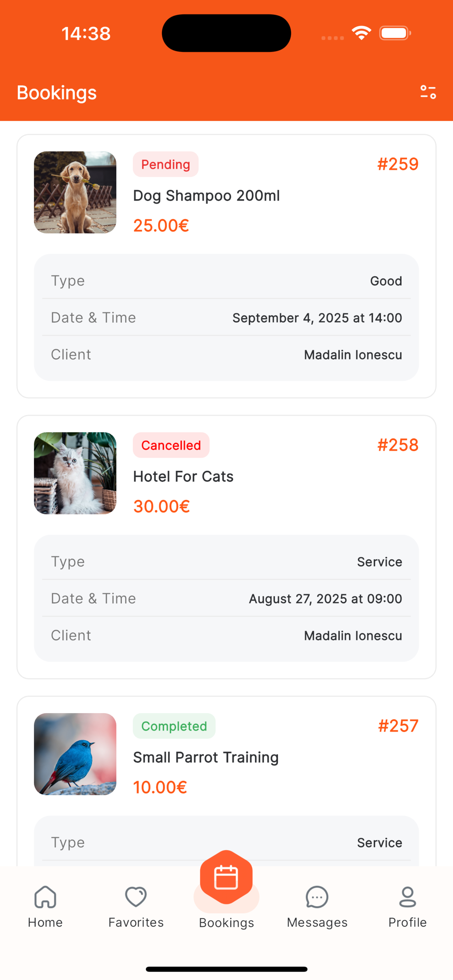Open the Hotel For Cats booking title

183,476
